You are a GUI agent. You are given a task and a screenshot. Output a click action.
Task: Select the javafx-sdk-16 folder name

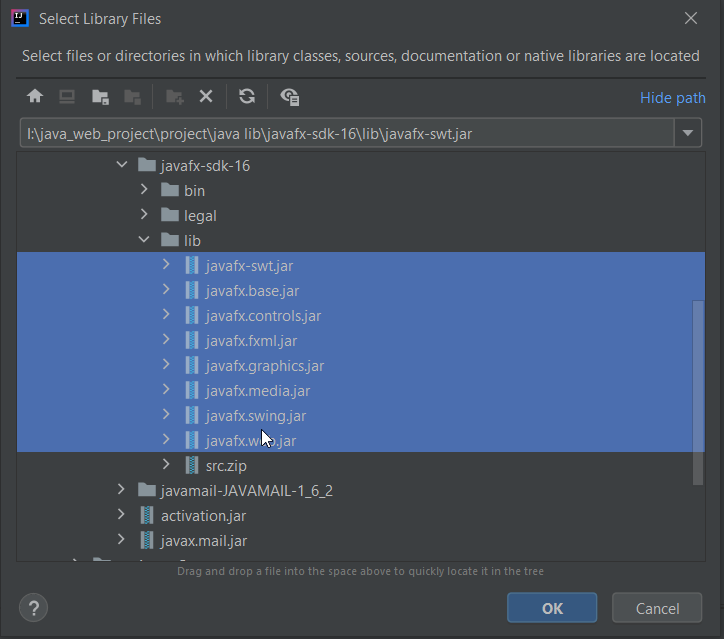coord(205,165)
